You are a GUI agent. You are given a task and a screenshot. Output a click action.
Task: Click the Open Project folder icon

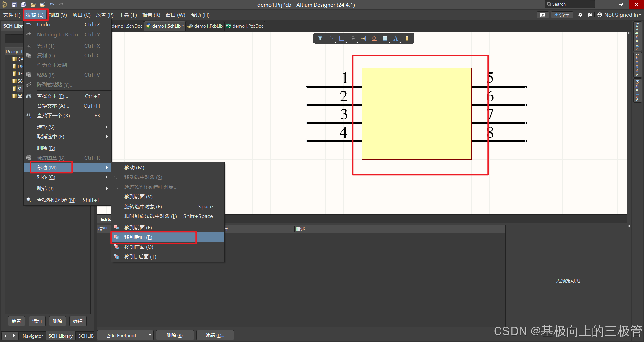(x=42, y=5)
